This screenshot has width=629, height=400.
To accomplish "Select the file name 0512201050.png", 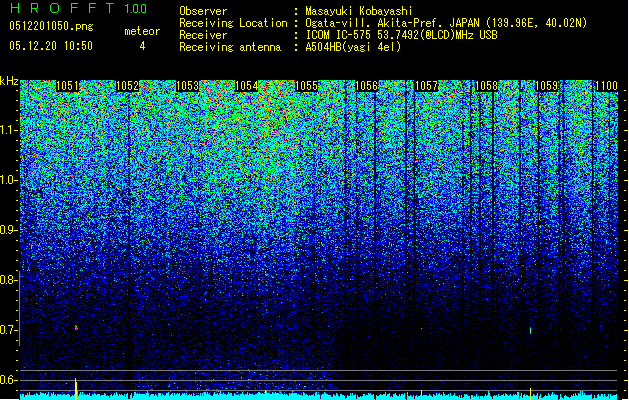I will point(51,26).
